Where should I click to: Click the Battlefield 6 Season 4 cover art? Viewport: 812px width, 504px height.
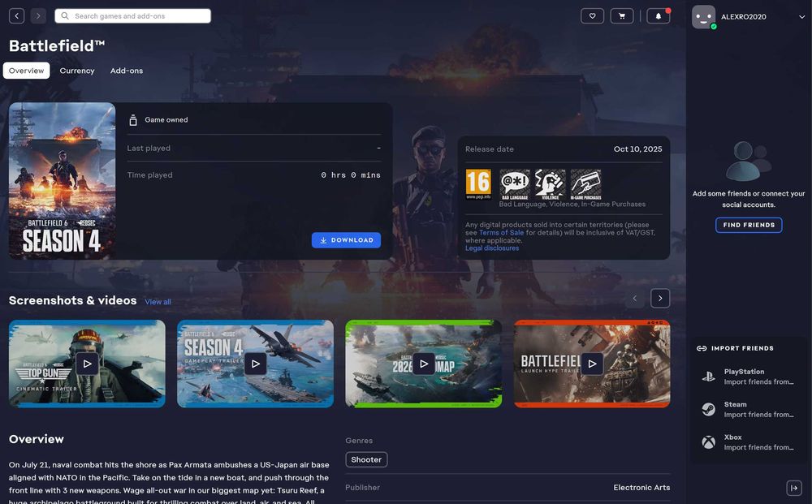pos(63,181)
